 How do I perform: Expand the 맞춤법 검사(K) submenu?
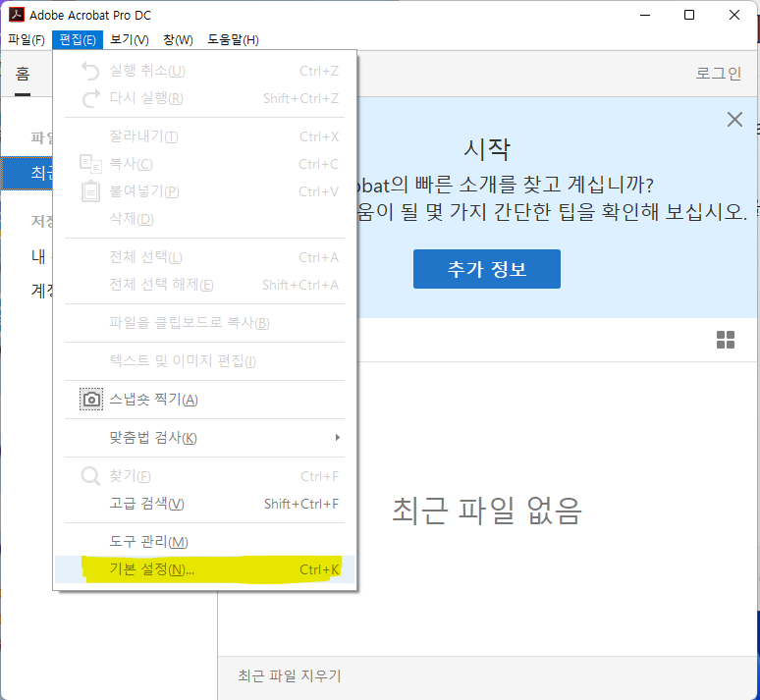[x=204, y=438]
